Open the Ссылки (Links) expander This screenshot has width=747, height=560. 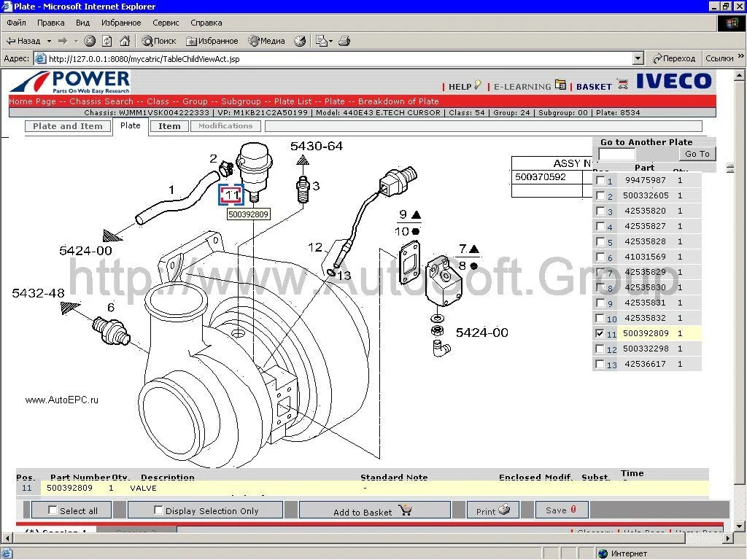(742, 58)
